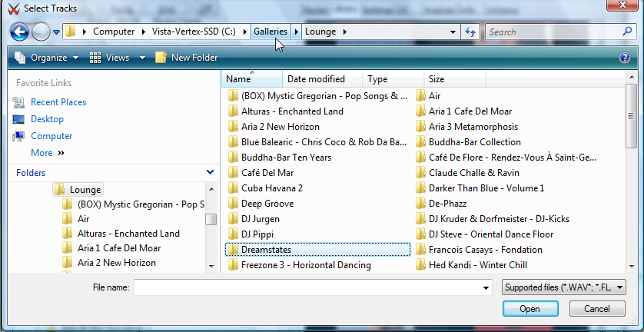Select Francois Casays - Fondation folder

click(x=479, y=250)
